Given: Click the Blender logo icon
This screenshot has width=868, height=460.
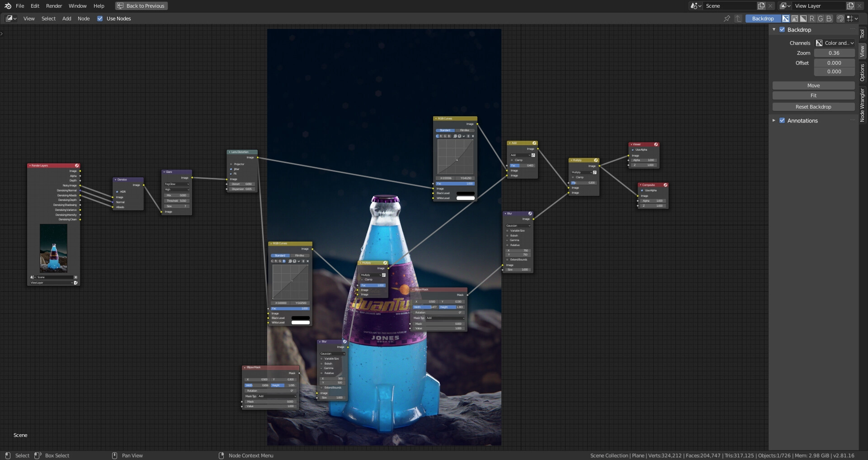Looking at the screenshot, I should pyautogui.click(x=8, y=6).
